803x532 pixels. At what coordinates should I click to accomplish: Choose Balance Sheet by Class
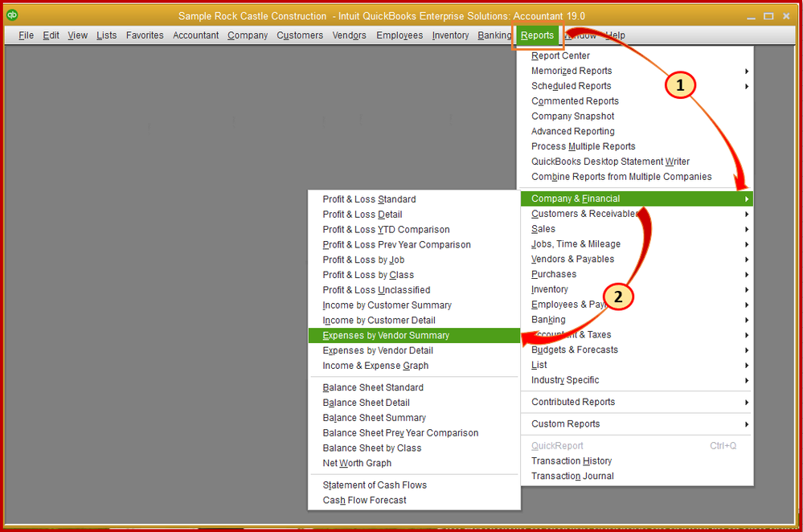tap(414, 448)
